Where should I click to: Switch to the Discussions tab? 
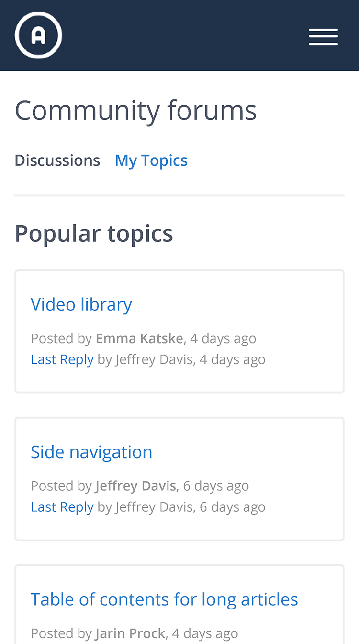click(x=57, y=160)
